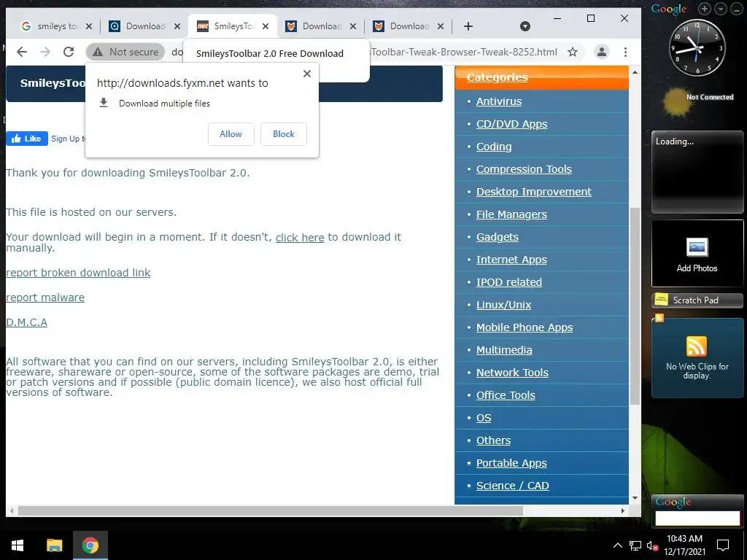Open the Google sidebar dropdown arrow icon

pos(721,9)
